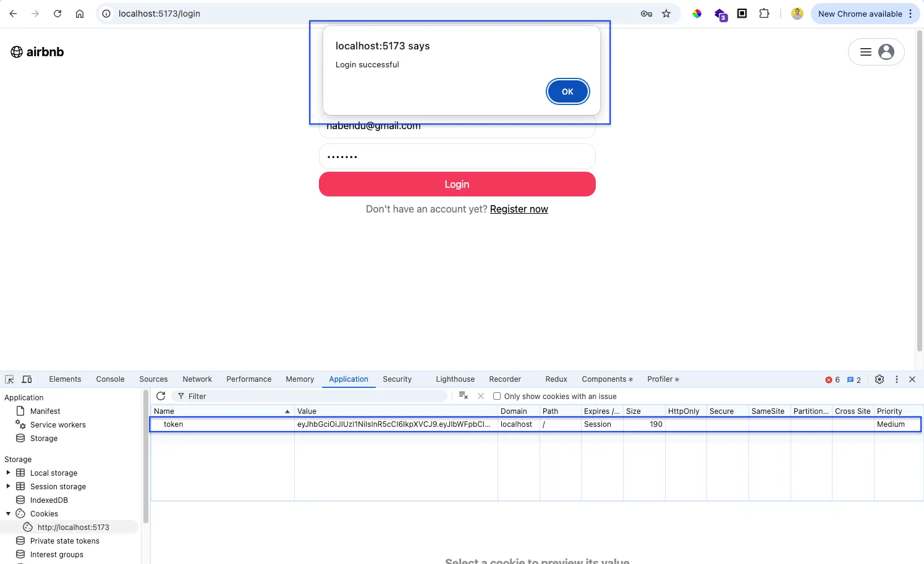Switch to the Sources tab
Viewport: 924px width, 564px height.
(x=153, y=379)
